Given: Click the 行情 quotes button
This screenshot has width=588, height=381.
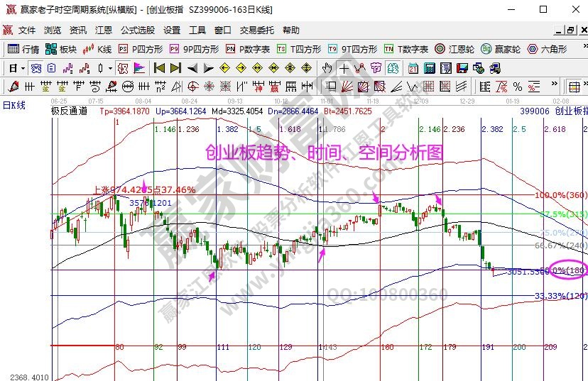Looking at the screenshot, I should (x=24, y=49).
